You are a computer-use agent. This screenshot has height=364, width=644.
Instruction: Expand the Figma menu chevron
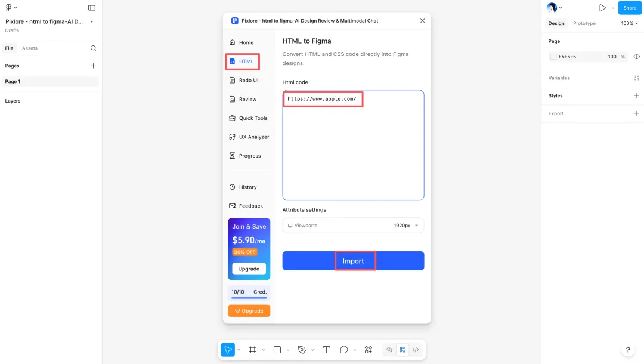[16, 8]
